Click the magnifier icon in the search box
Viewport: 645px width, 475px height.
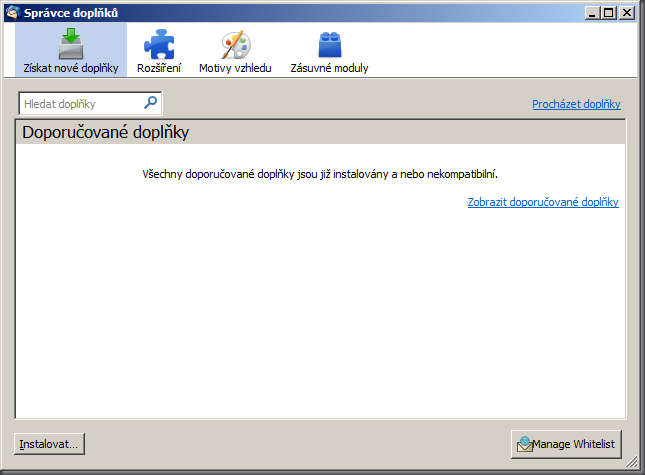click(x=151, y=102)
